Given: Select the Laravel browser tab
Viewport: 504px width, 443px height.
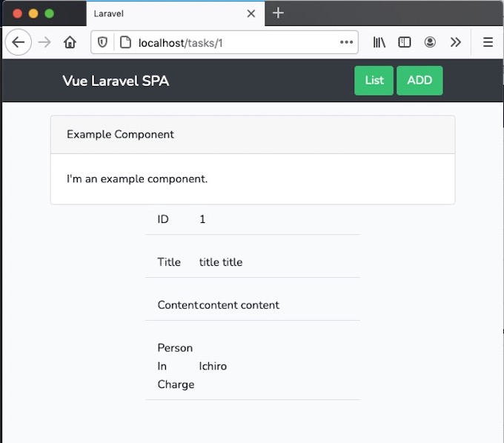Looking at the screenshot, I should tap(163, 13).
